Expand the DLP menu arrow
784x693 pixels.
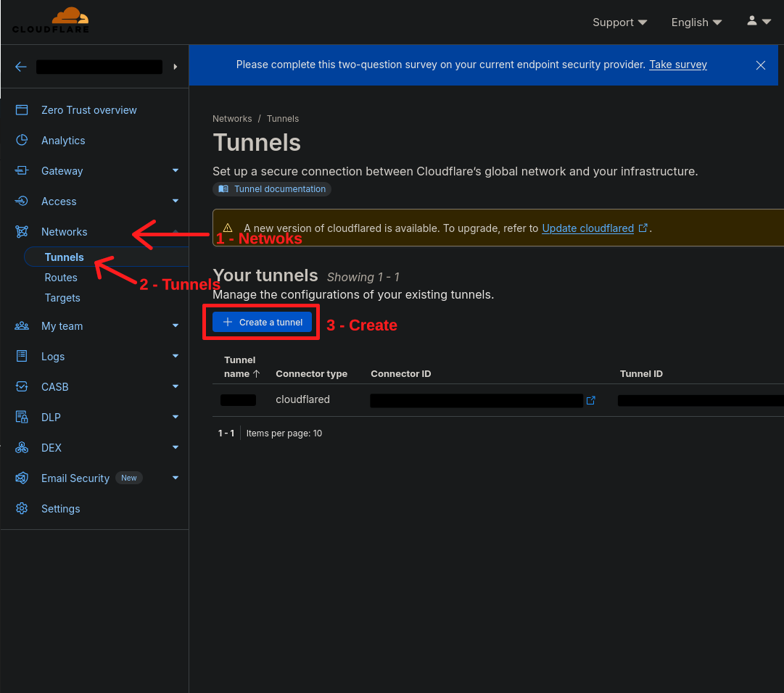(176, 418)
